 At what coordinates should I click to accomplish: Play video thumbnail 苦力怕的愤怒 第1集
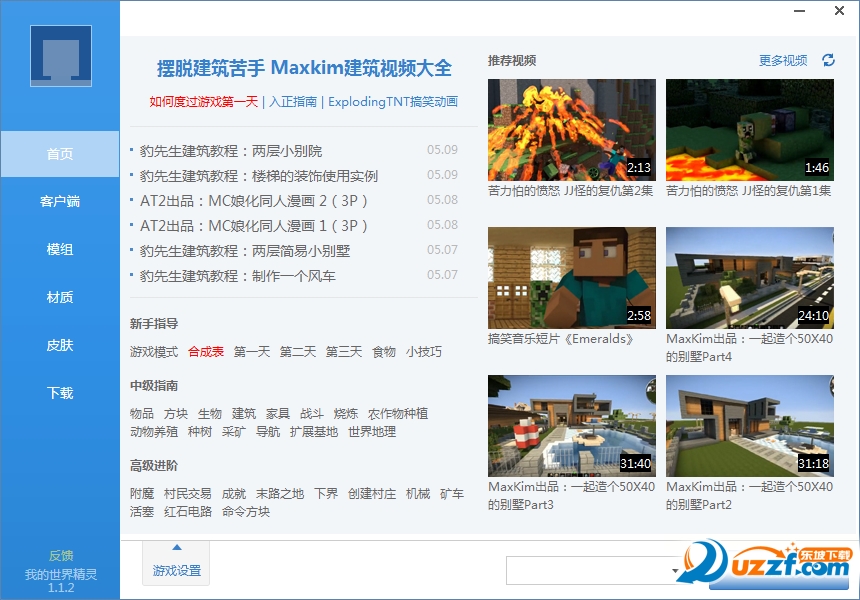750,130
